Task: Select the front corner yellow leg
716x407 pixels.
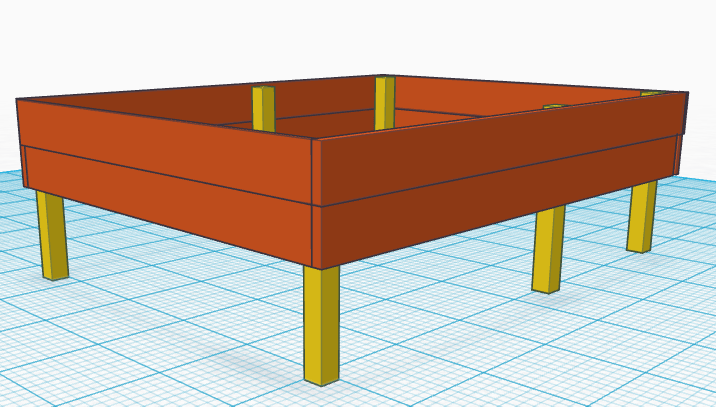Action: tap(321, 325)
